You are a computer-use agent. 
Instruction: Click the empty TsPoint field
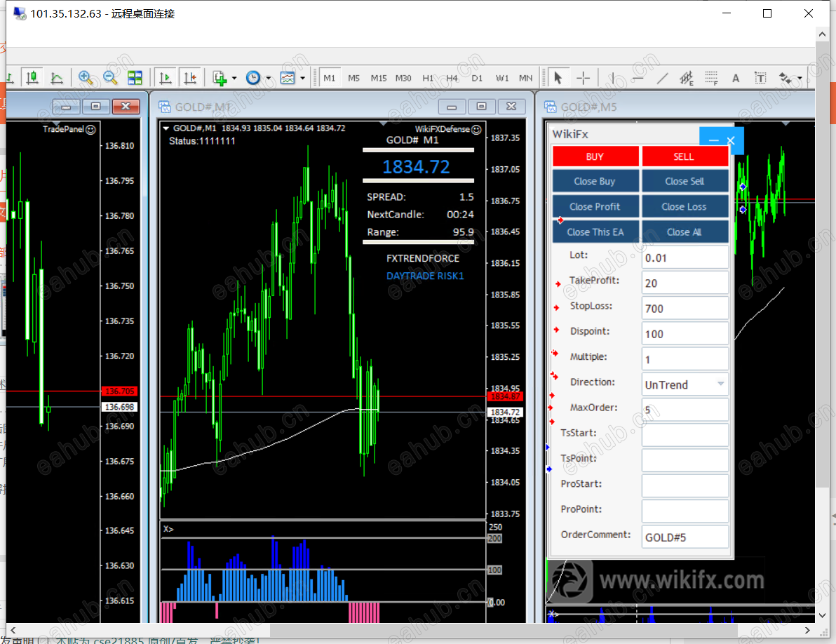tap(685, 461)
